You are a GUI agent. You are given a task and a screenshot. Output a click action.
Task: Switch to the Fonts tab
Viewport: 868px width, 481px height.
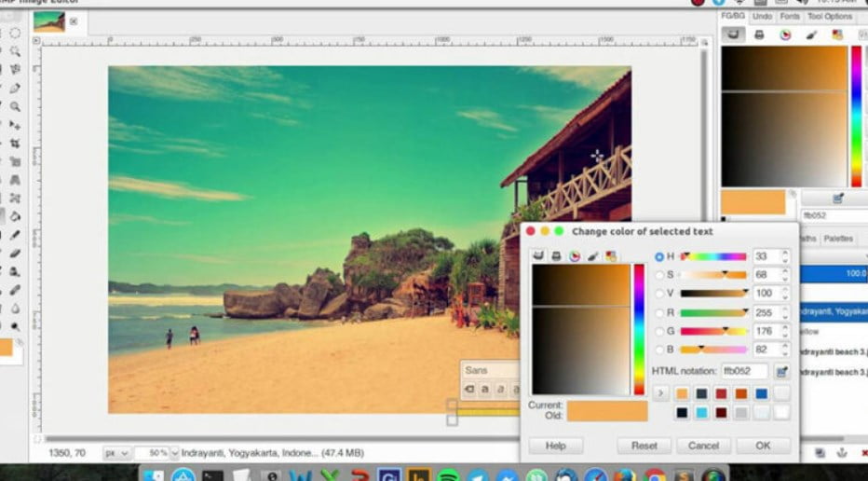790,17
